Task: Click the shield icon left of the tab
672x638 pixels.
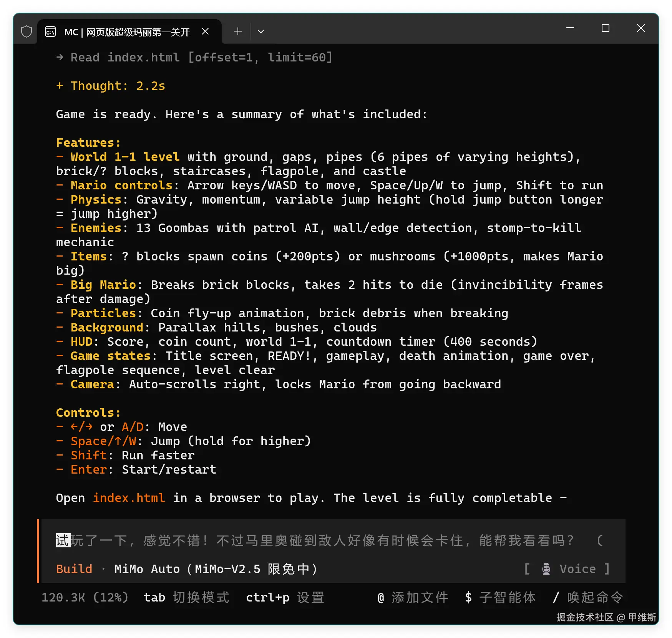Action: click(x=27, y=31)
